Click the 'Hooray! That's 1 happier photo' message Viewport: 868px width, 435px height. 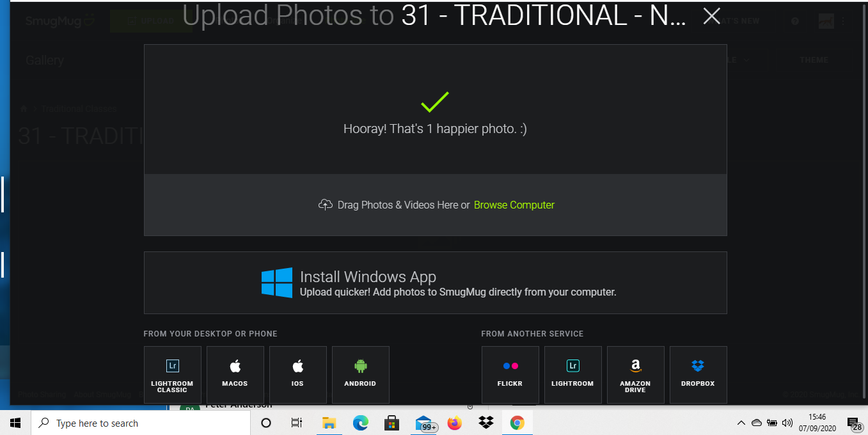435,129
